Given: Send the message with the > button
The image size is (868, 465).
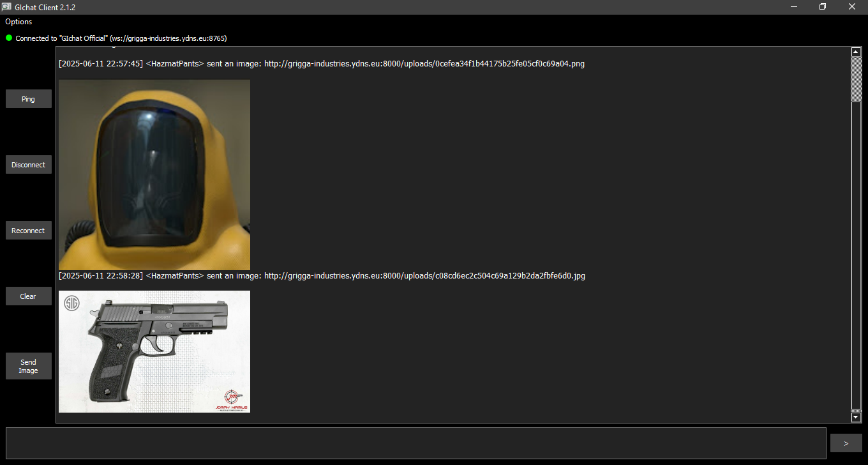Looking at the screenshot, I should 846,443.
